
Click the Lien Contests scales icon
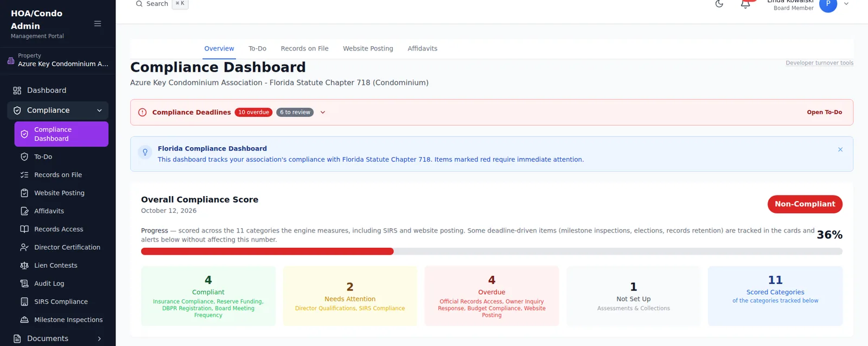pos(24,266)
